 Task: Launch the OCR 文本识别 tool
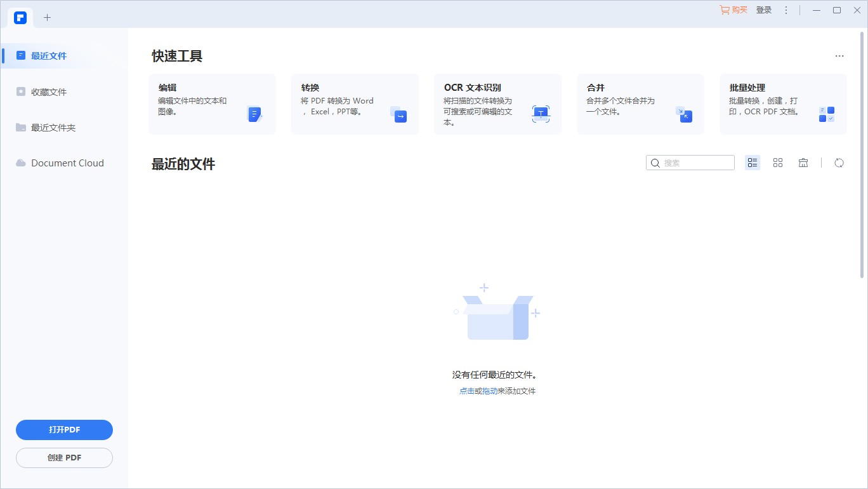click(497, 104)
